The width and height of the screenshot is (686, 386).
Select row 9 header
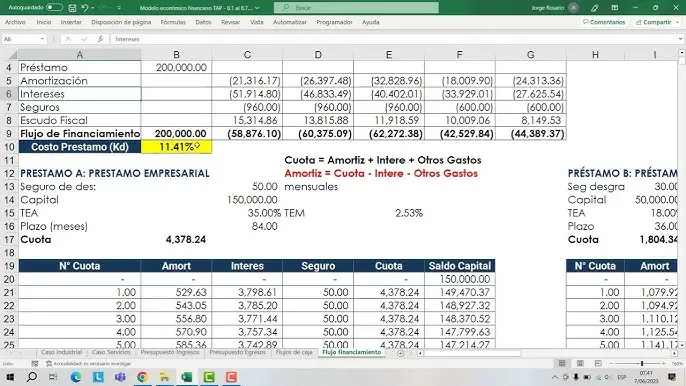coord(9,133)
